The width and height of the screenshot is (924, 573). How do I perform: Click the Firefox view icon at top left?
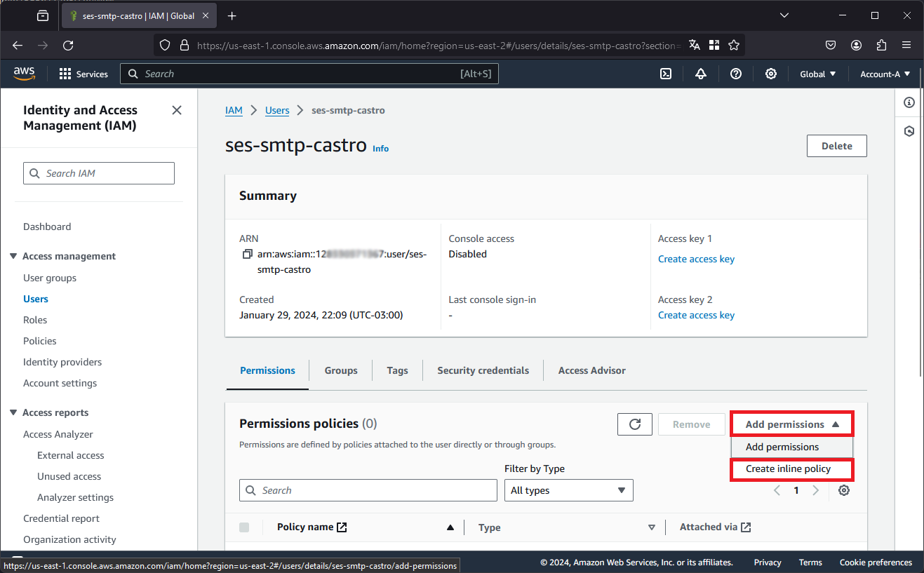click(x=43, y=15)
